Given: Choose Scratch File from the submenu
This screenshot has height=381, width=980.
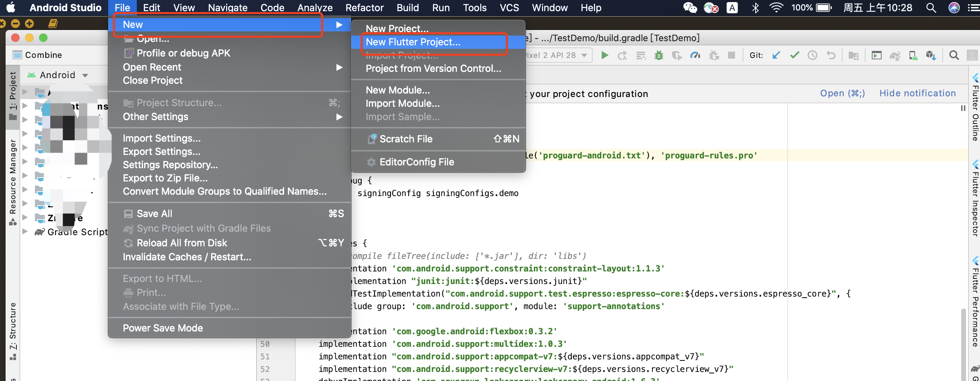Looking at the screenshot, I should [x=406, y=139].
